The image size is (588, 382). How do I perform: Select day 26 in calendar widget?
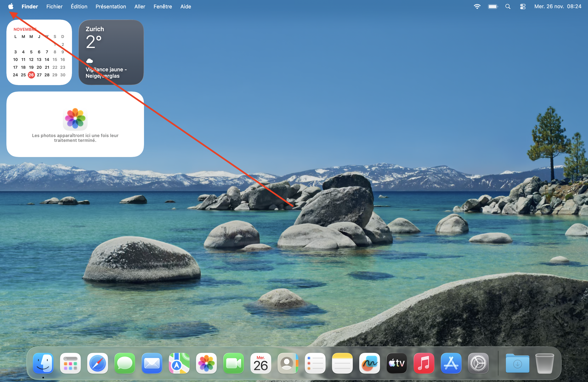[x=31, y=75]
